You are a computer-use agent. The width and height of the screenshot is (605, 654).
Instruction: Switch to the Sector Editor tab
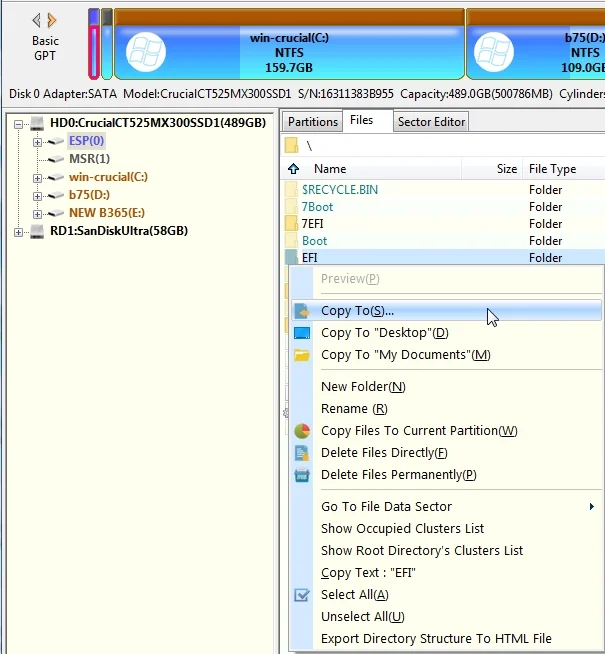(x=431, y=122)
